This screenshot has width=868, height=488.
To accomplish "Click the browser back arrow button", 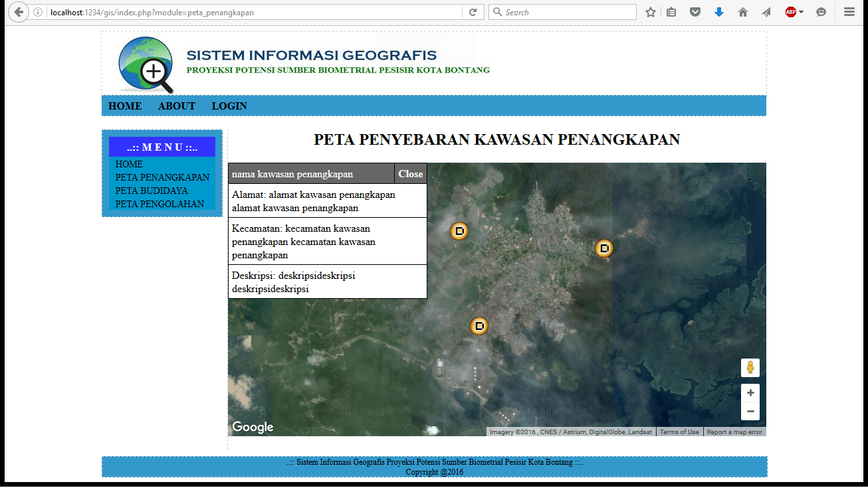I will [18, 12].
